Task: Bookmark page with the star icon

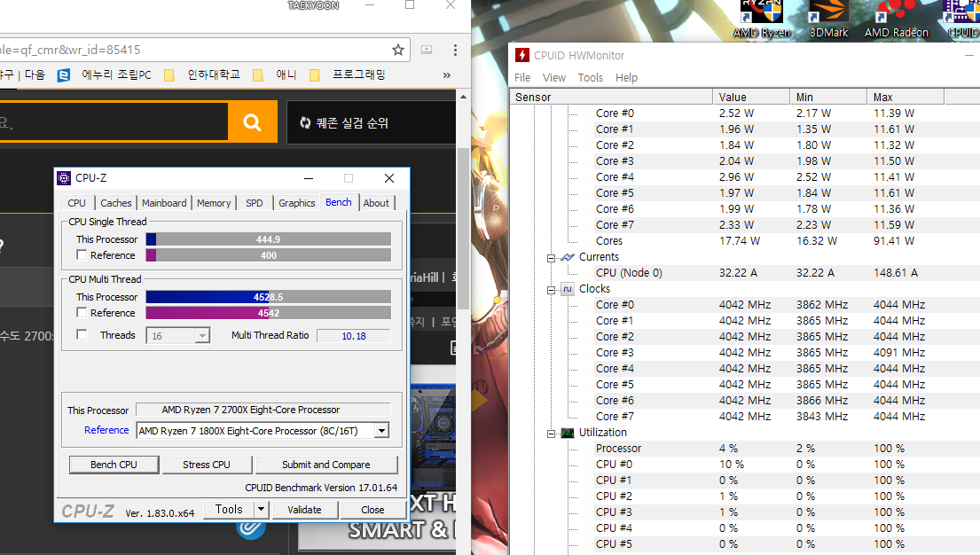Action: coord(398,50)
